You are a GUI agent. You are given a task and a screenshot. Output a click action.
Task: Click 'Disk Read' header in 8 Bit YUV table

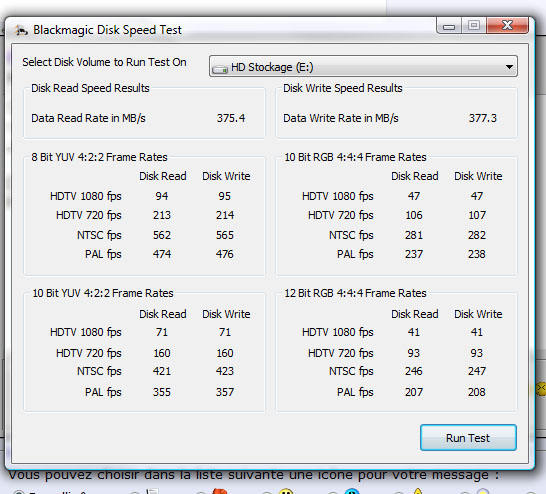point(163,176)
